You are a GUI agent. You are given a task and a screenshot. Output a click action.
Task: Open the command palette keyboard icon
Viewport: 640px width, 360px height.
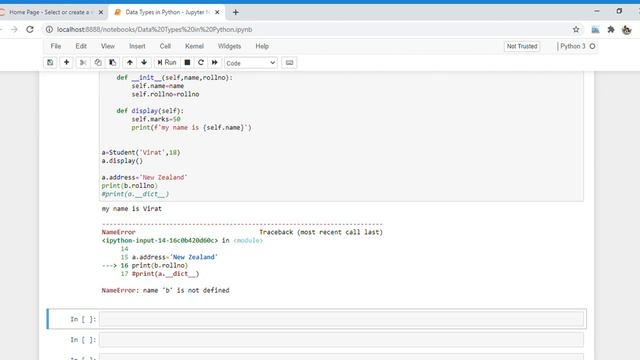(x=289, y=62)
